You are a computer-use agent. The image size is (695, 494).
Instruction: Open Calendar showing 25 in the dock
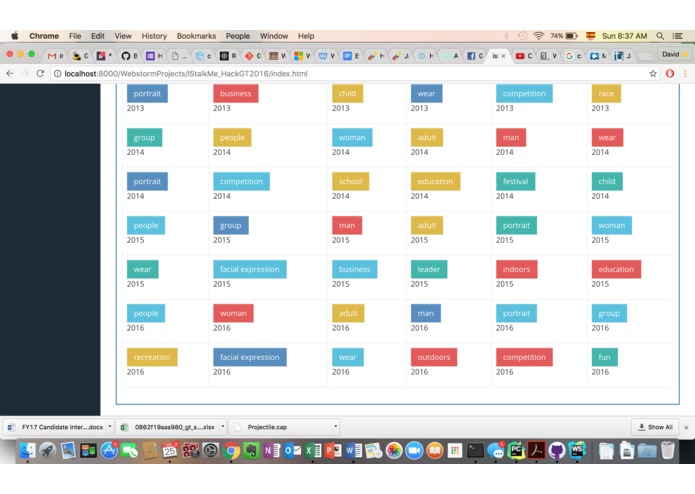[x=170, y=451]
